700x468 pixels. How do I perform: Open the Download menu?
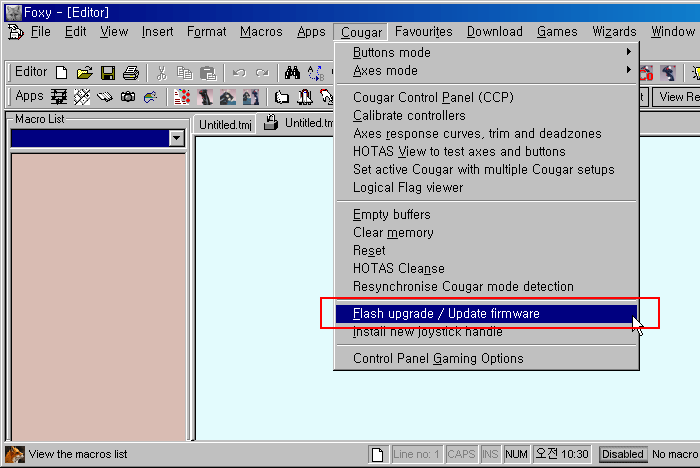click(x=495, y=32)
